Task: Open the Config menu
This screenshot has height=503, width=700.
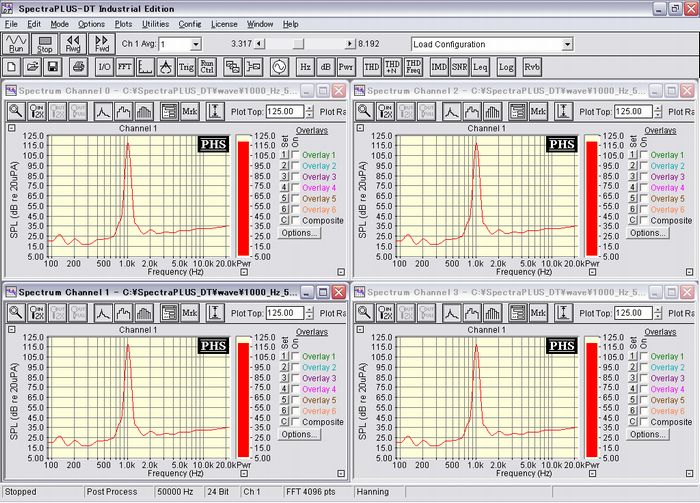Action: click(x=189, y=23)
